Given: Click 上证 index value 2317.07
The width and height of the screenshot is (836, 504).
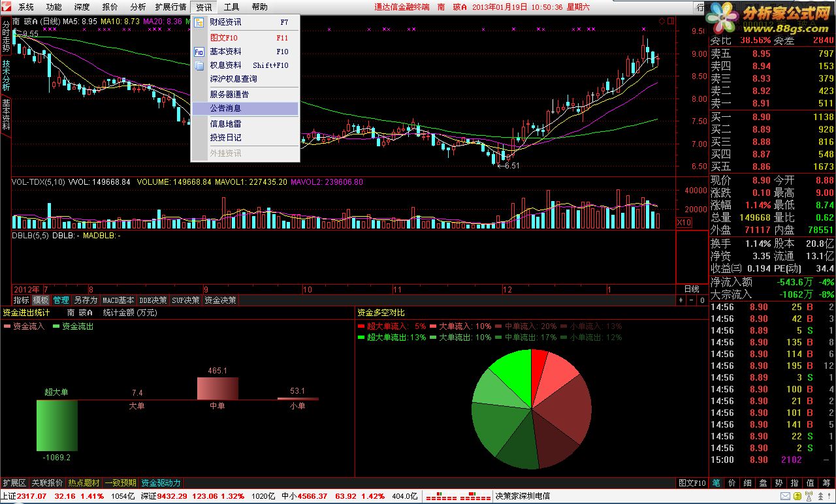Looking at the screenshot, I should (32, 496).
